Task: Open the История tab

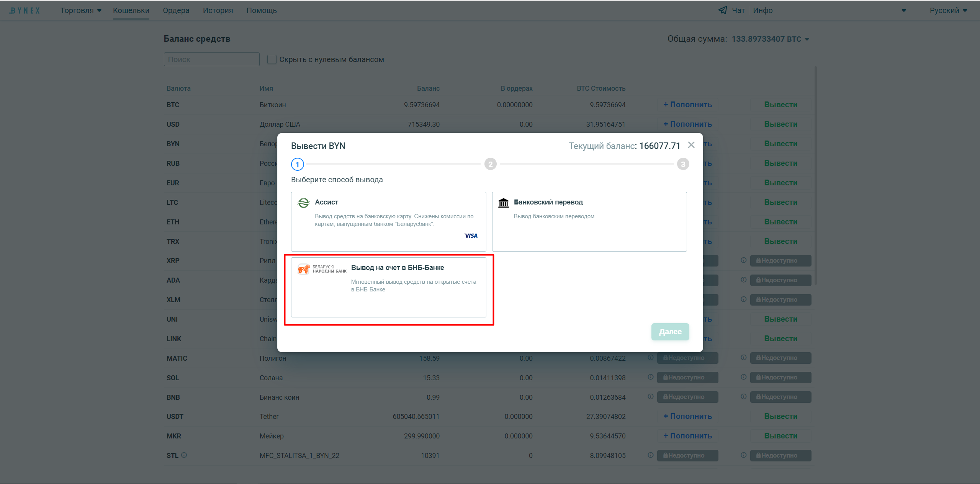Action: [218, 10]
